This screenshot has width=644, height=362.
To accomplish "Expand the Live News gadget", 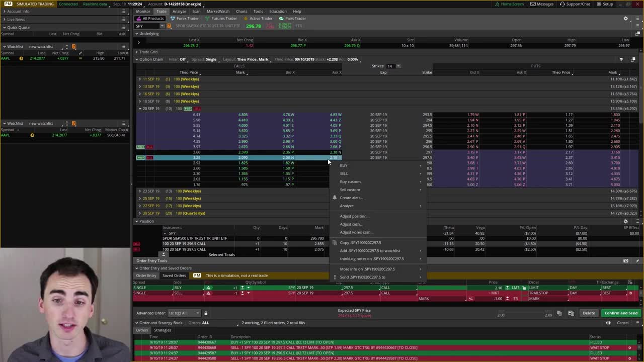I will coord(4,19).
